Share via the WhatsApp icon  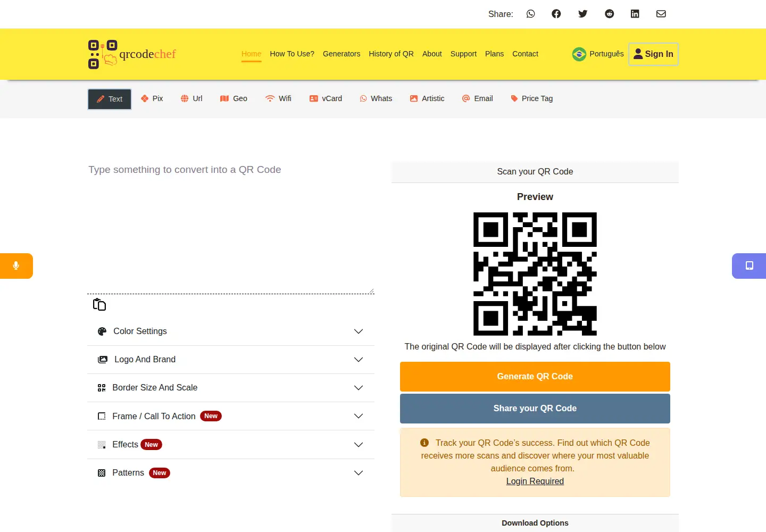pyautogui.click(x=530, y=14)
